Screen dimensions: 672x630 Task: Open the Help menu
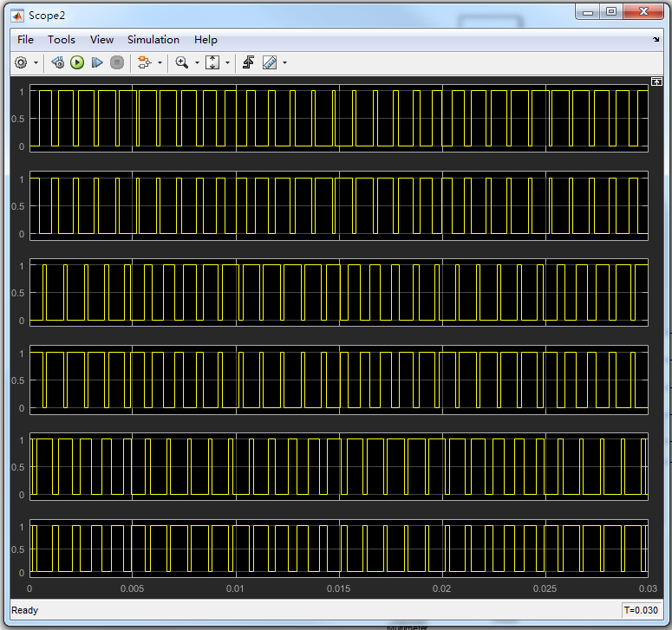click(206, 40)
